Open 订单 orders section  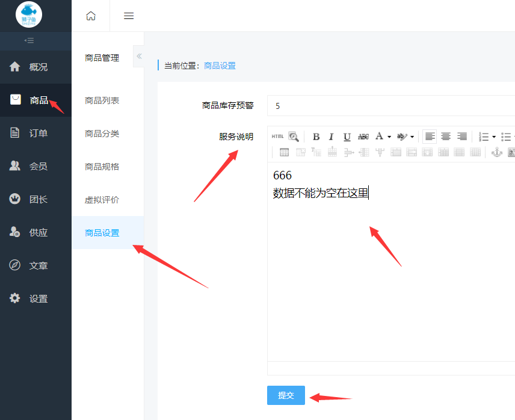[36, 133]
